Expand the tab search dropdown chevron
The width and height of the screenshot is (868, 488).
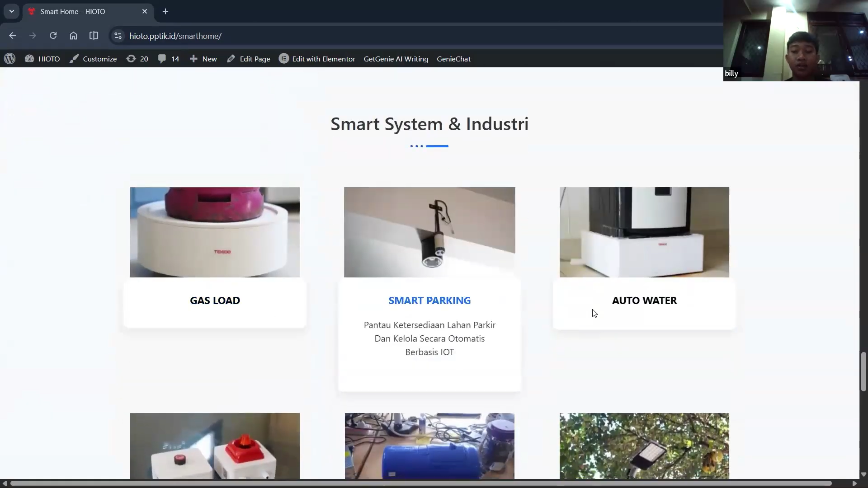tap(11, 11)
